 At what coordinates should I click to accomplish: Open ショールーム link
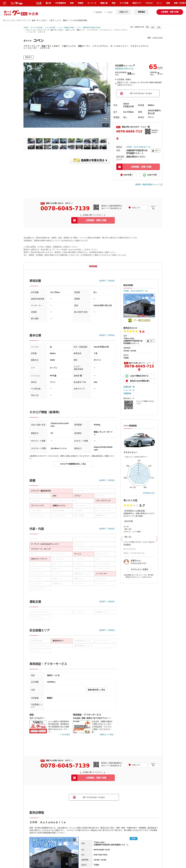(x=129, y=390)
